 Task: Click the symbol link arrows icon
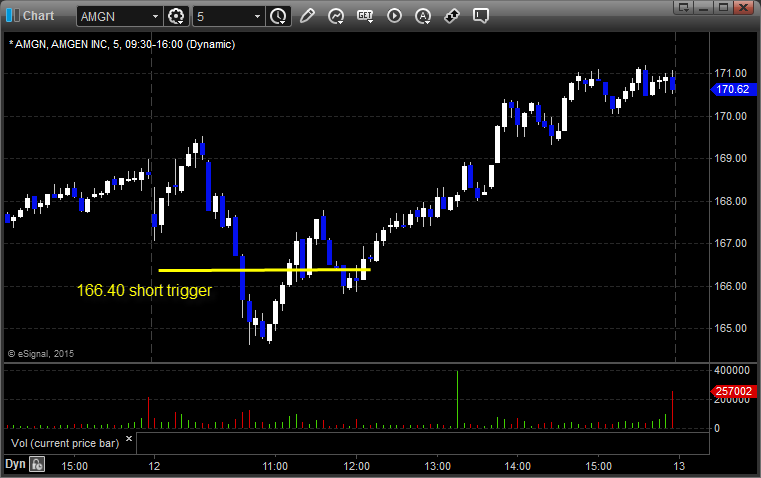pyautogui.click(x=452, y=16)
